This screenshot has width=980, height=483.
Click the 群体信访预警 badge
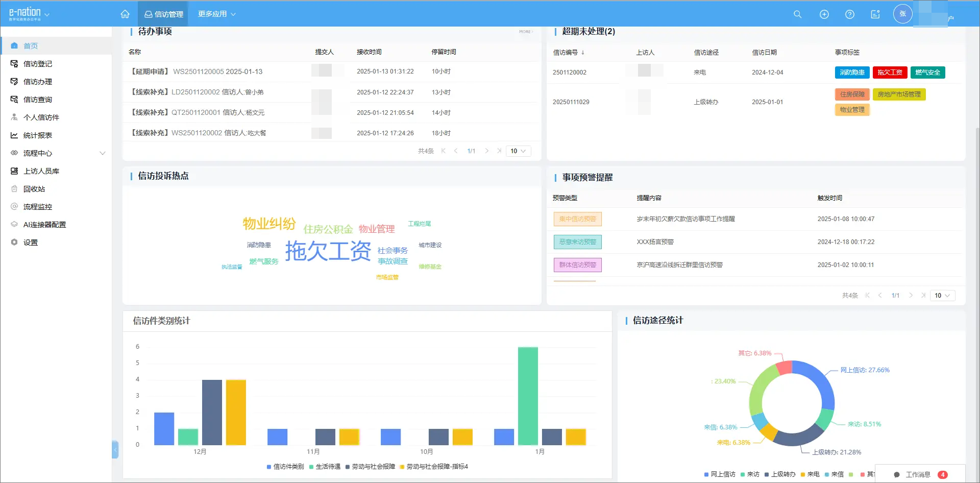point(578,265)
